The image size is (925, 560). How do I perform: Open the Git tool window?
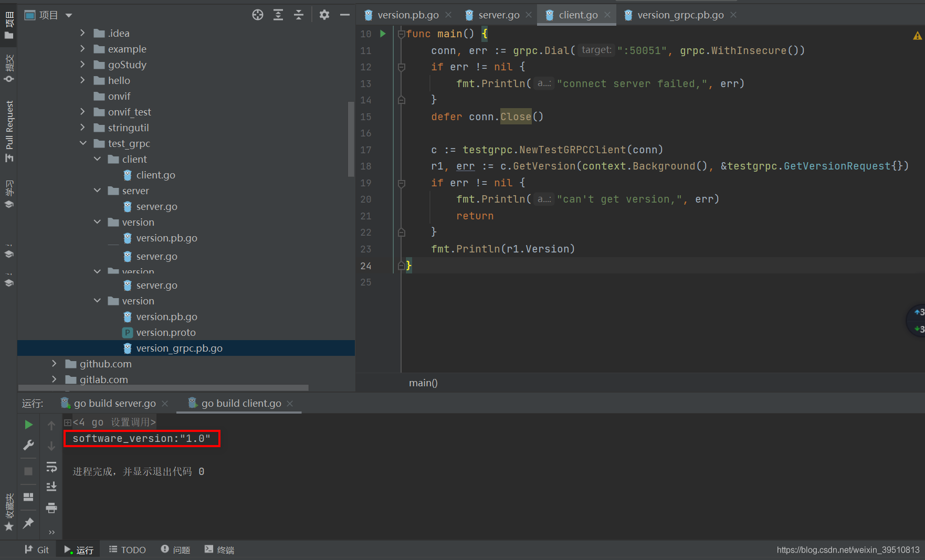click(37, 550)
